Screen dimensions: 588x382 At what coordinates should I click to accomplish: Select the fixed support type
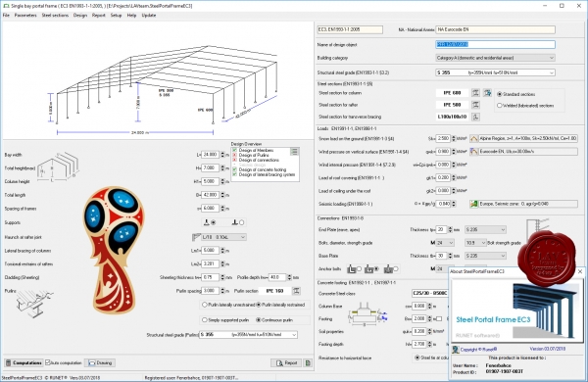tap(241, 222)
